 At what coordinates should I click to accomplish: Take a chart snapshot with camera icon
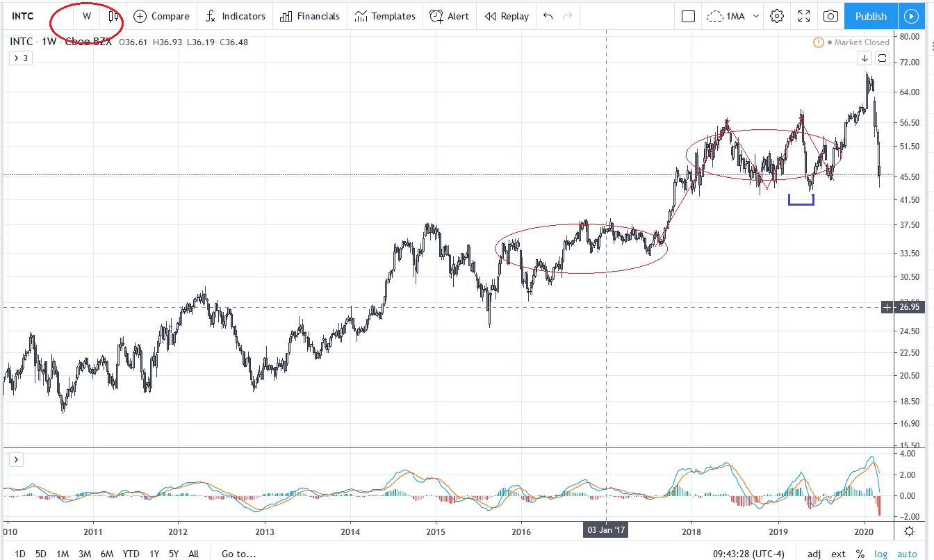click(830, 16)
